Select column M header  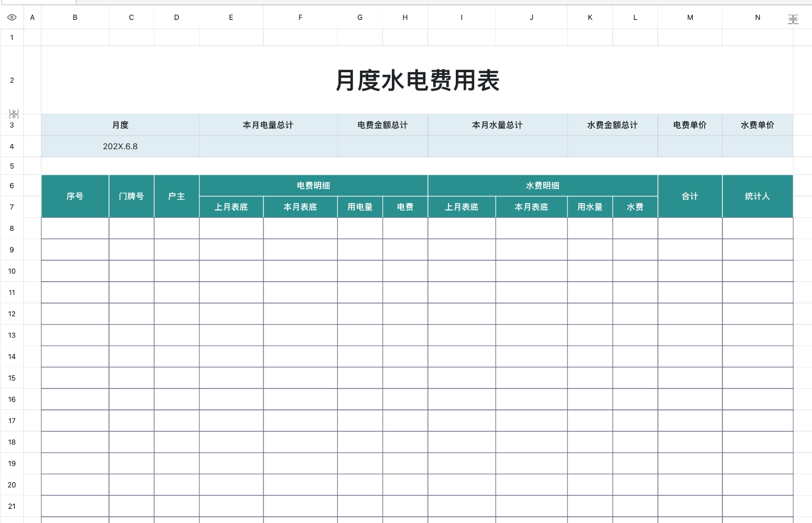click(x=690, y=17)
